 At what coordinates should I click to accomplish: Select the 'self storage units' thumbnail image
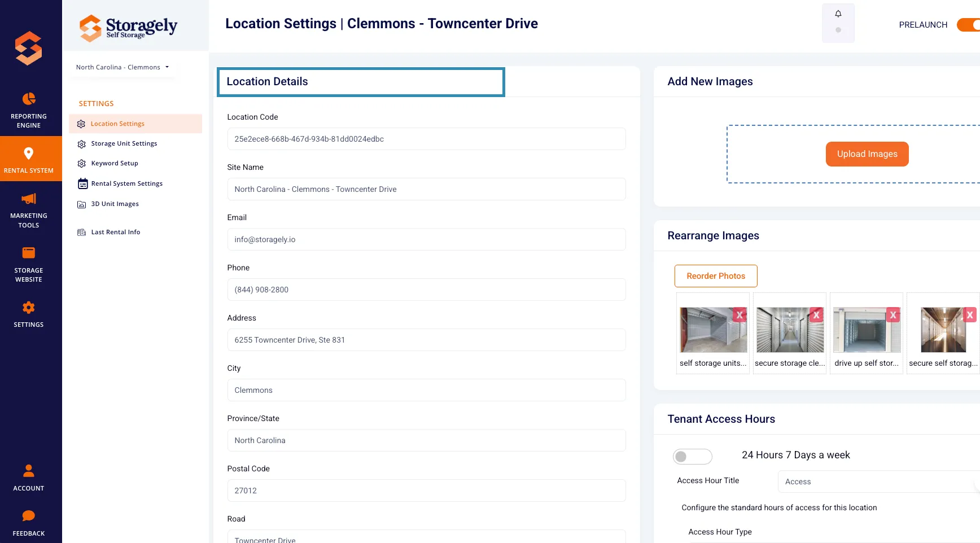tap(713, 330)
